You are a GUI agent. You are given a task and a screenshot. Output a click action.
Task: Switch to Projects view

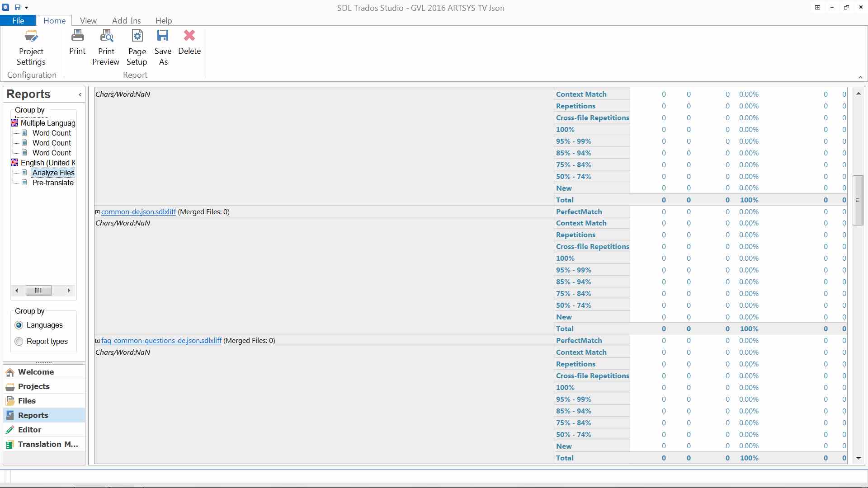click(x=44, y=386)
